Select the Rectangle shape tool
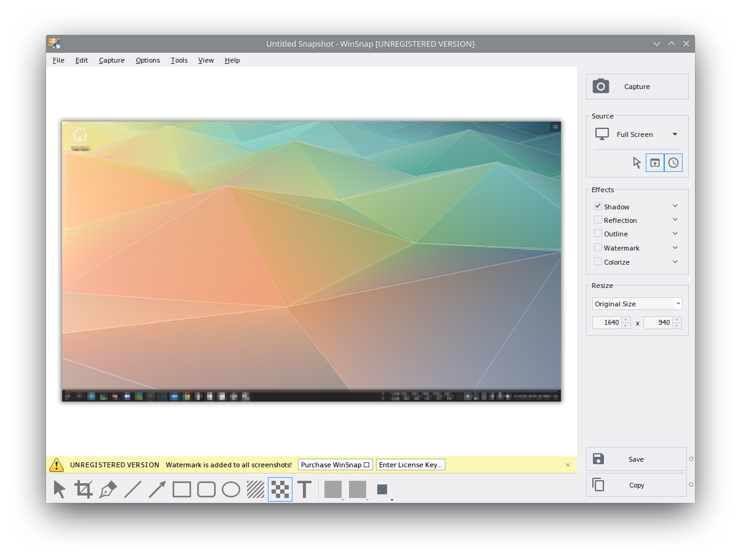The height and width of the screenshot is (560, 741). (182, 489)
